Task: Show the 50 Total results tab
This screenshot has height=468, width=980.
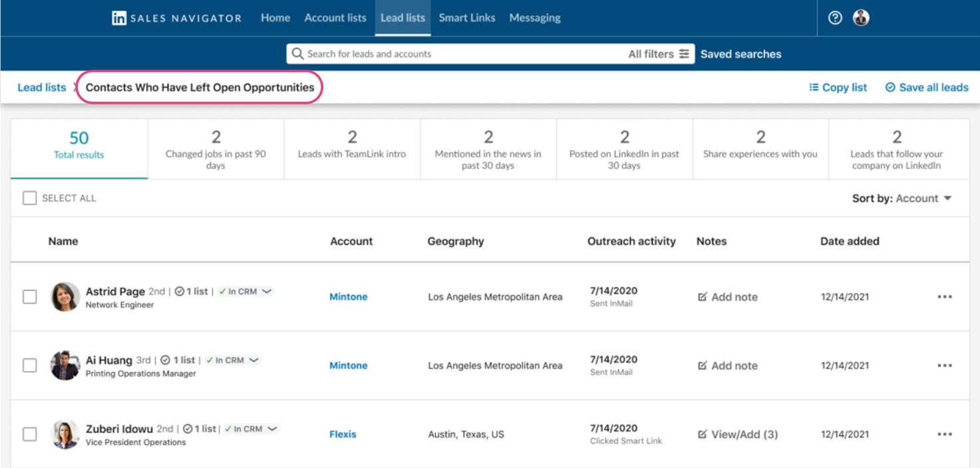Action: [x=79, y=149]
